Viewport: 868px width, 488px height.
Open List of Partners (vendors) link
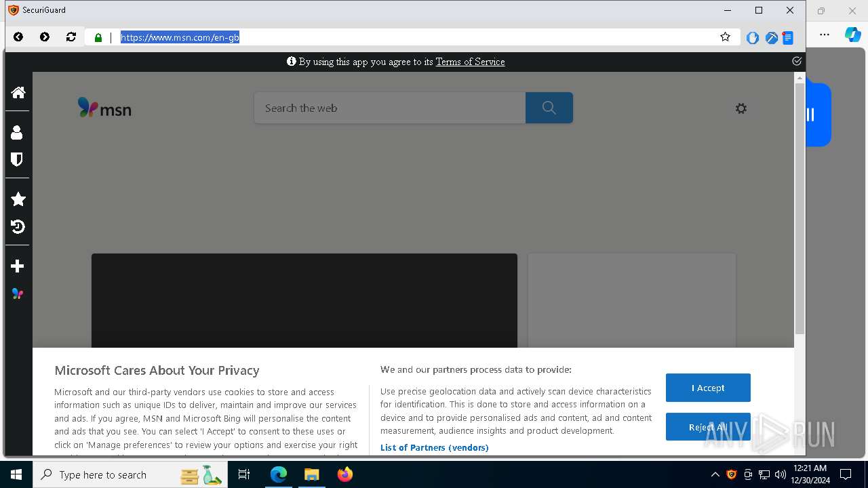pyautogui.click(x=434, y=447)
